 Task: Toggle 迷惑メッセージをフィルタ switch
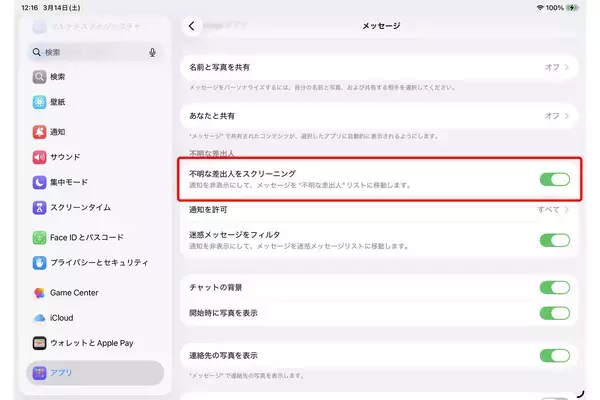pyautogui.click(x=555, y=240)
